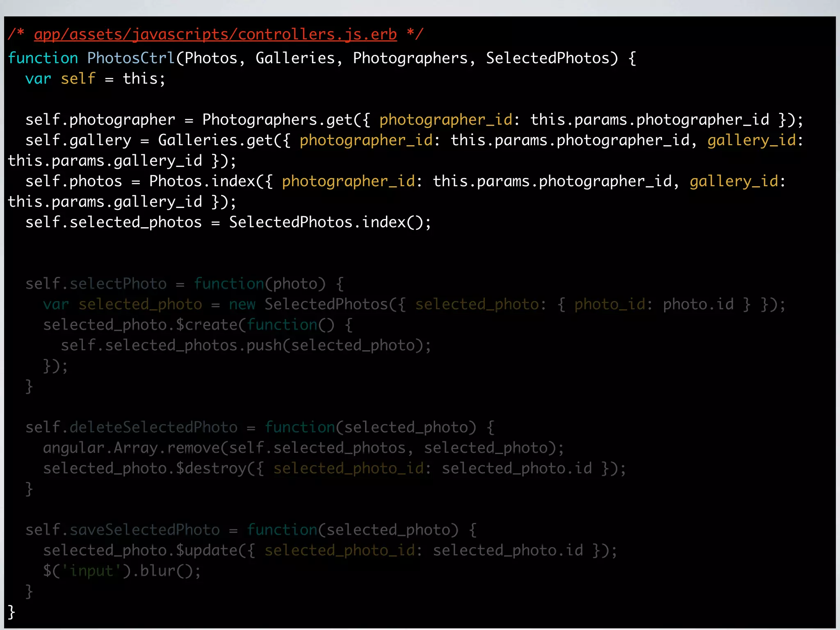Click 'selected_photo.$destroy' call text
Viewport: 840px width, 630px height.
[144, 468]
